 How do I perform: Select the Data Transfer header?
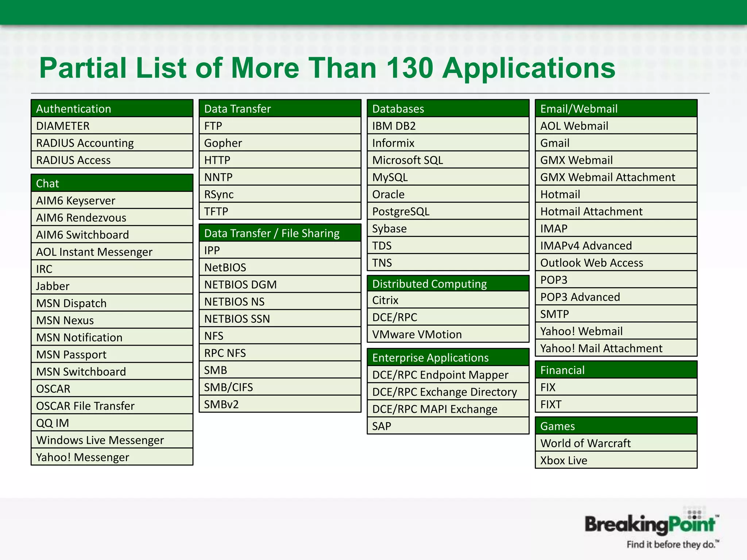click(x=280, y=109)
